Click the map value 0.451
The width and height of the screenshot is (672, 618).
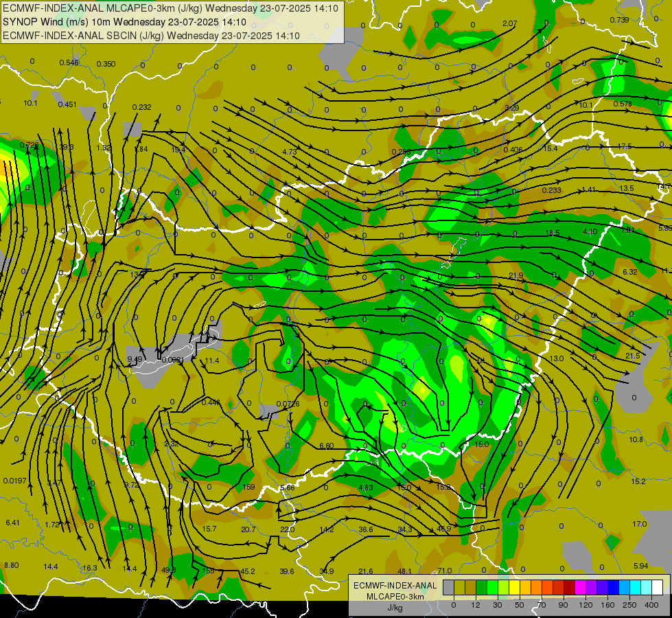(x=67, y=104)
